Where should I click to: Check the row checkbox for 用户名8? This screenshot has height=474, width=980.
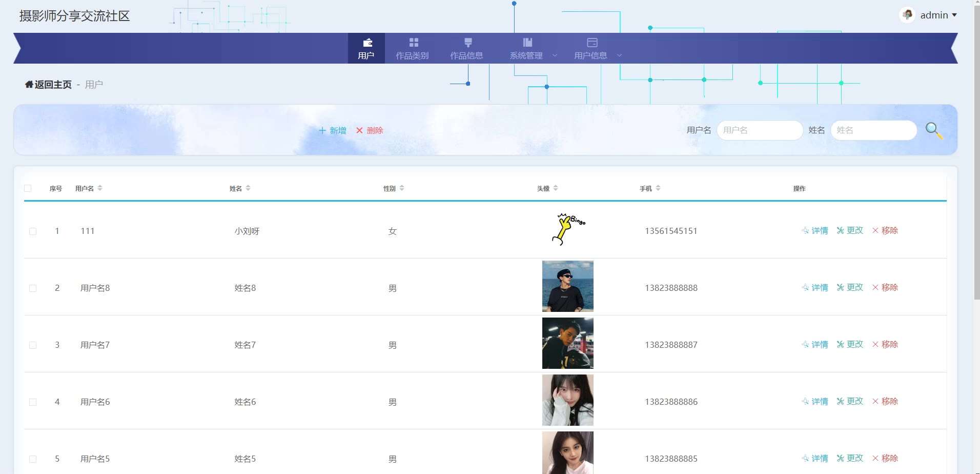tap(33, 288)
